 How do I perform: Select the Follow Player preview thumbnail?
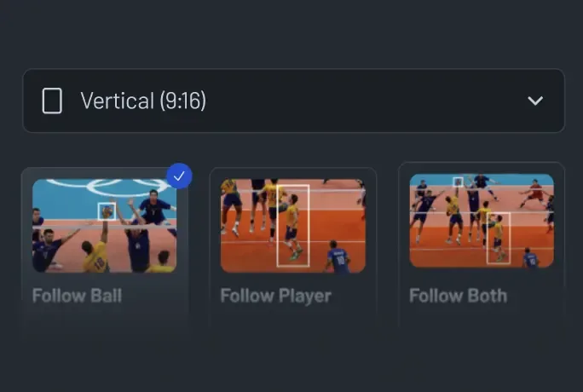(293, 226)
